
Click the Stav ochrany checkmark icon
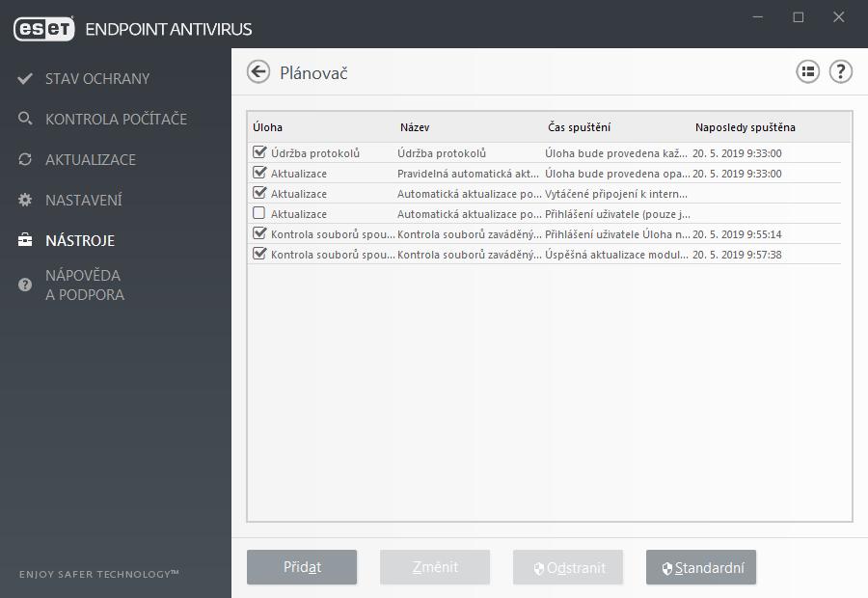pos(25,79)
